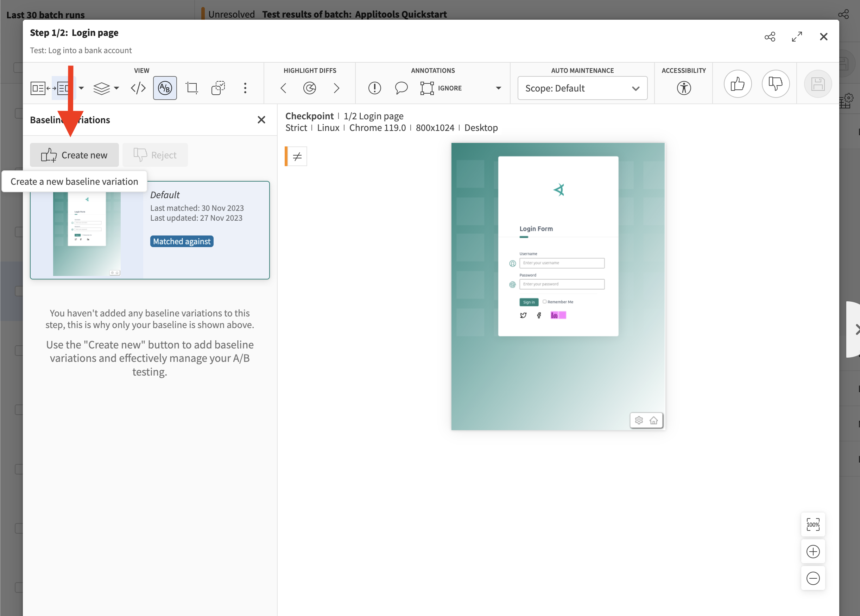Click the username input field
Viewport: 860px width, 616px height.
(x=562, y=263)
